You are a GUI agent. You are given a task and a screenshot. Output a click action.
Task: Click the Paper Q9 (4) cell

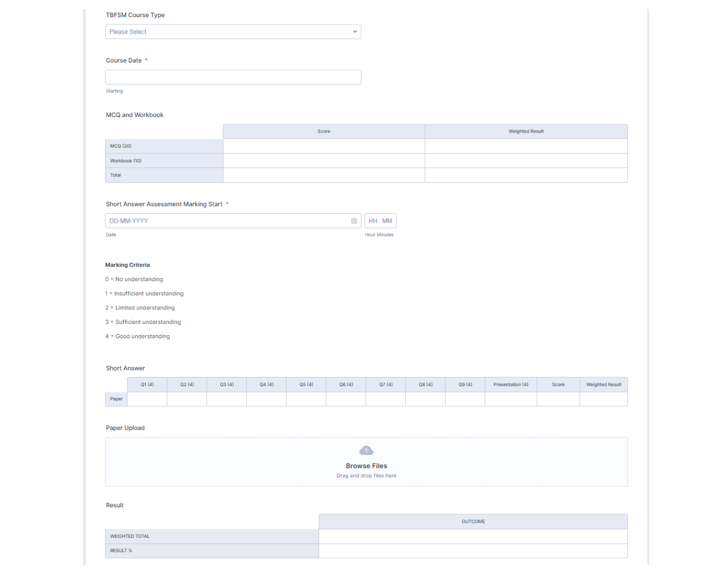pyautogui.click(x=465, y=399)
